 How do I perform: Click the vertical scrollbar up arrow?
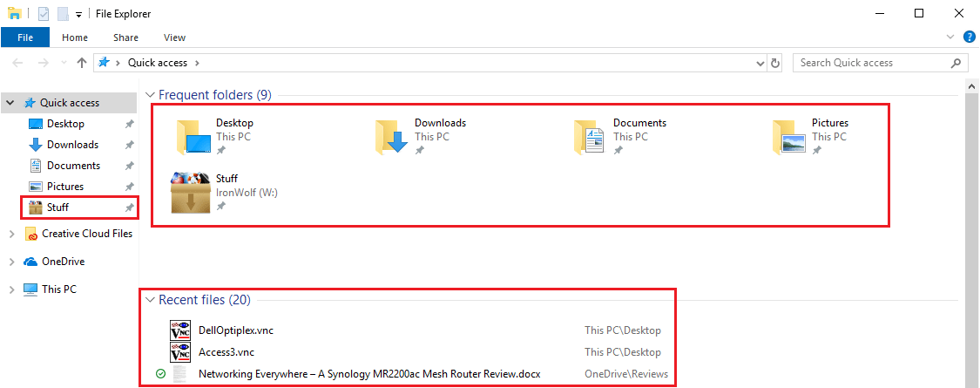pos(972,85)
